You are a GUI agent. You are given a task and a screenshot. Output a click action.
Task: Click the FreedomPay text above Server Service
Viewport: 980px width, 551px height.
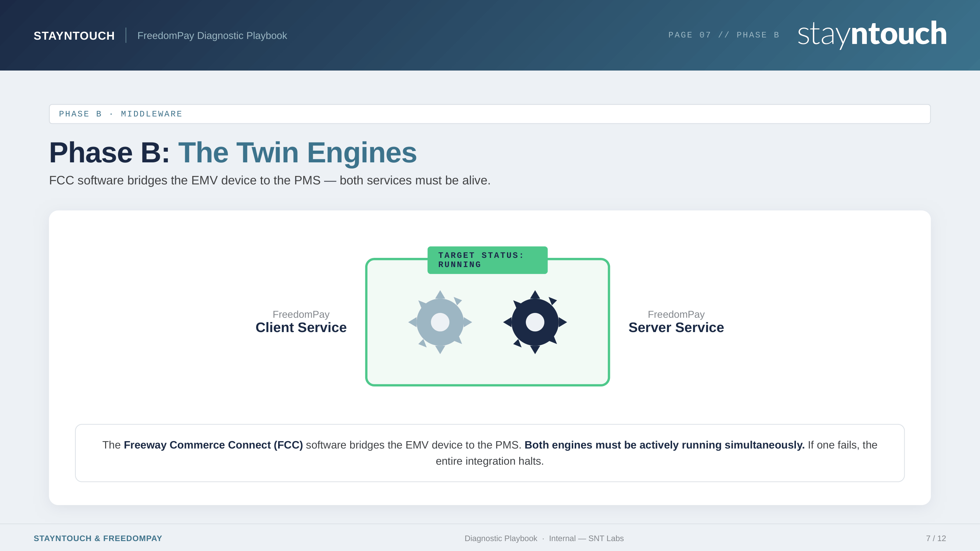point(676,314)
